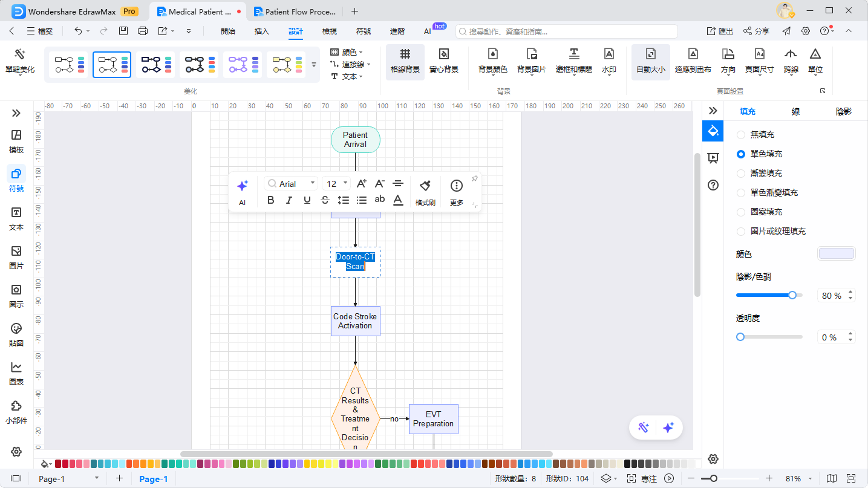Click the underline icon in floating toolbar
The height and width of the screenshot is (488, 868).
pyautogui.click(x=307, y=200)
